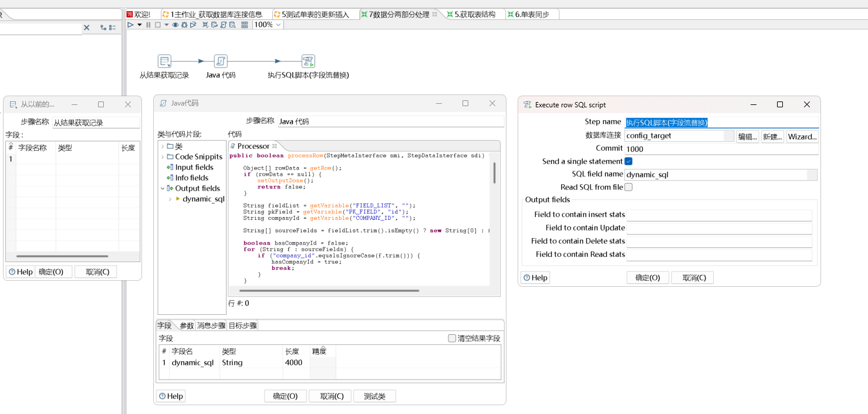This screenshot has height=414, width=868.
Task: Open the 数据库连接 config_target dropdown
Action: (x=729, y=135)
